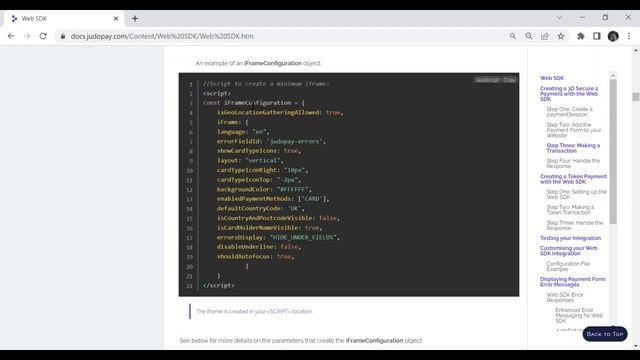Image resolution: width=640 pixels, height=360 pixels.
Task: Open Enhanced Error Messaging for Web SDK
Action: (x=579, y=316)
